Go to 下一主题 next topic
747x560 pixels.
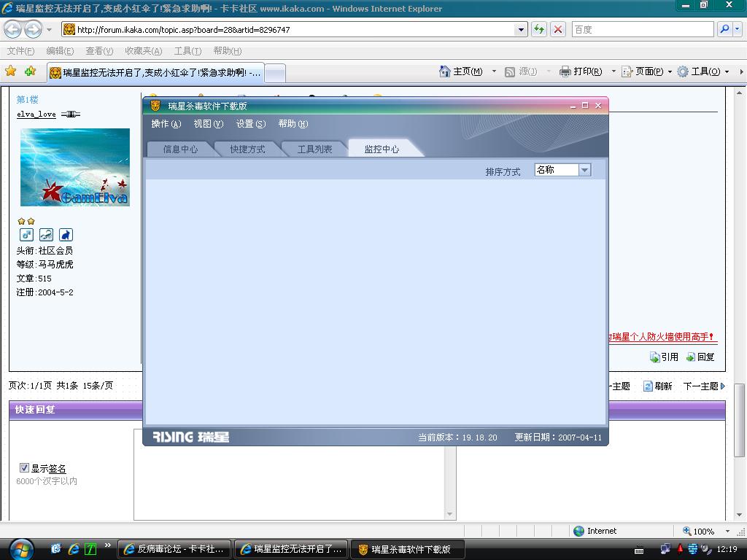coord(704,386)
